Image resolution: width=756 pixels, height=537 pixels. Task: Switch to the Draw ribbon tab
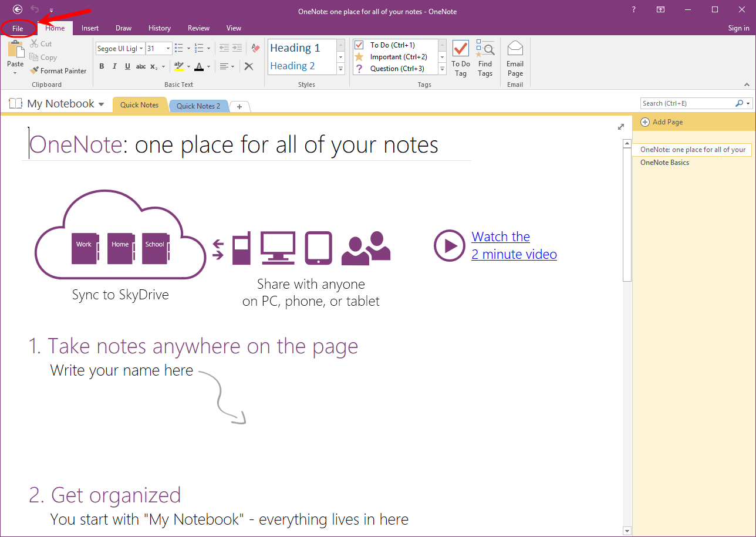(124, 28)
